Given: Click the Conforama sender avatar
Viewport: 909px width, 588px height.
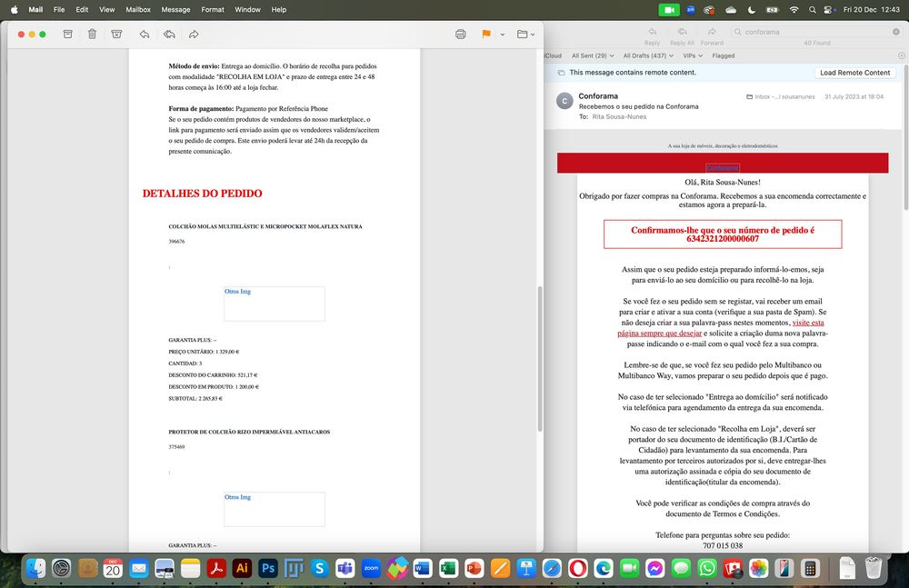Looking at the screenshot, I should (x=564, y=101).
